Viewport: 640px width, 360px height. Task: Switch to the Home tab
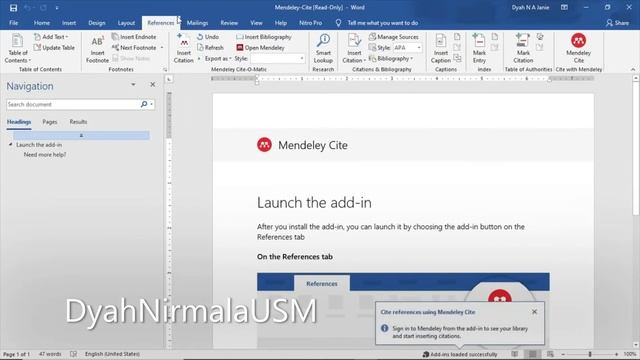[x=42, y=23]
